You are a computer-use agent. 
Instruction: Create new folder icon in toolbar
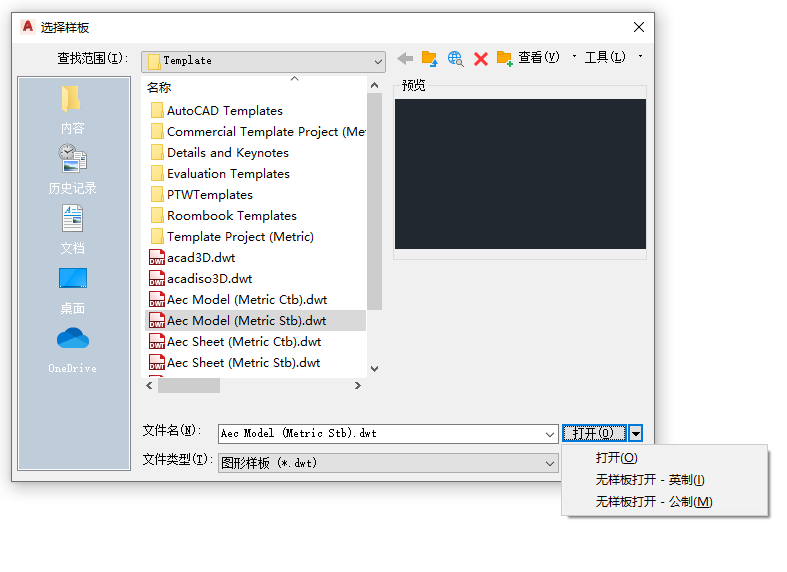pyautogui.click(x=505, y=59)
